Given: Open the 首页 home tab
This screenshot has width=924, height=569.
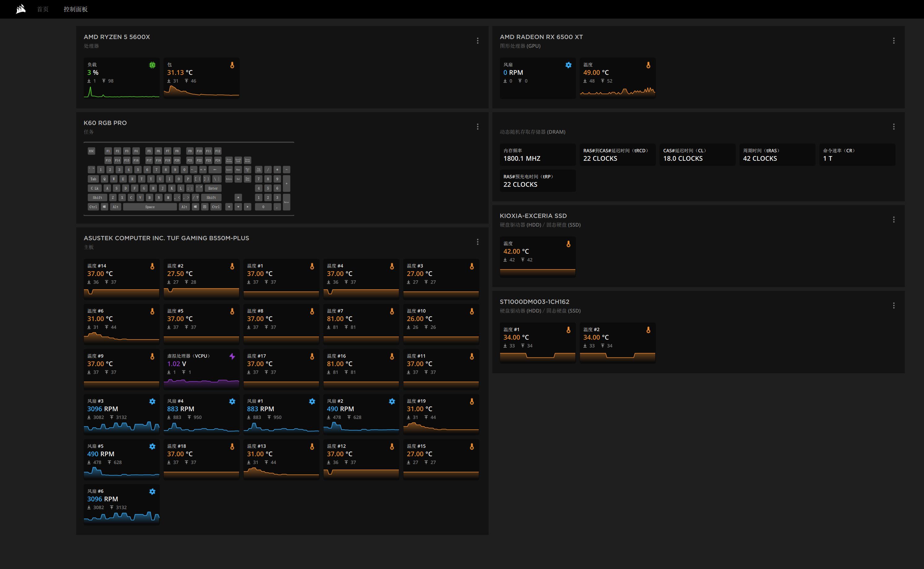Looking at the screenshot, I should click(42, 9).
